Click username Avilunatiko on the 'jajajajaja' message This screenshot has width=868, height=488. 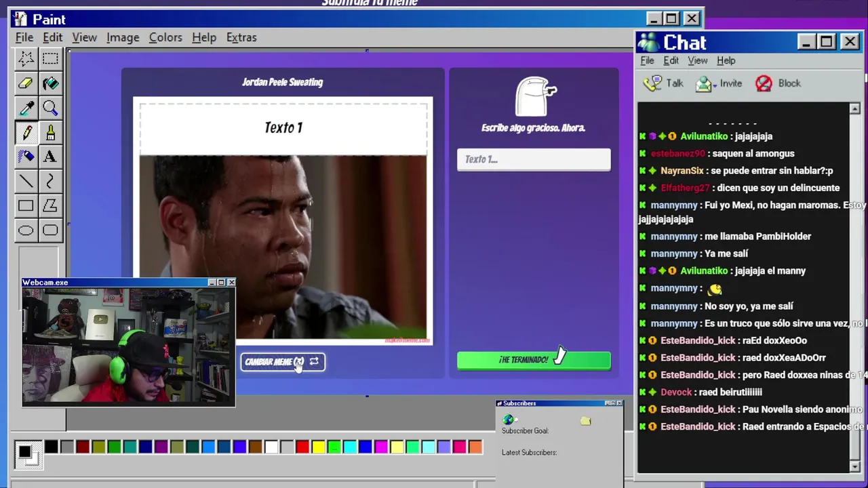tap(704, 136)
